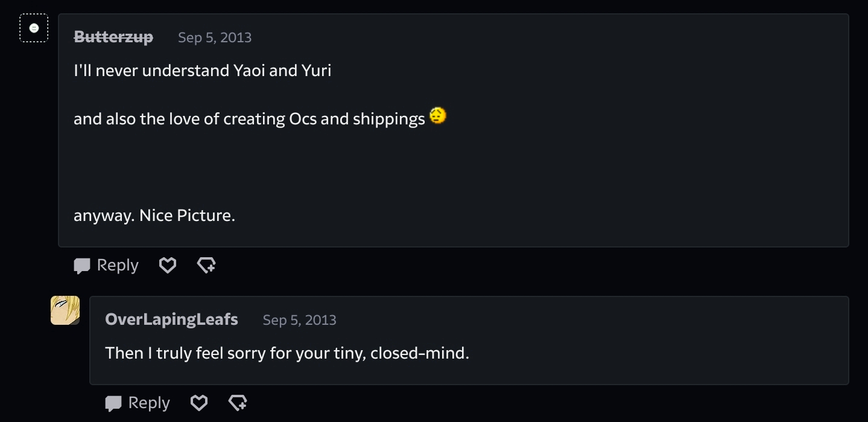Viewport: 868px width, 422px height.
Task: Give a badge to Butterzup's comment
Action: [x=206, y=265]
